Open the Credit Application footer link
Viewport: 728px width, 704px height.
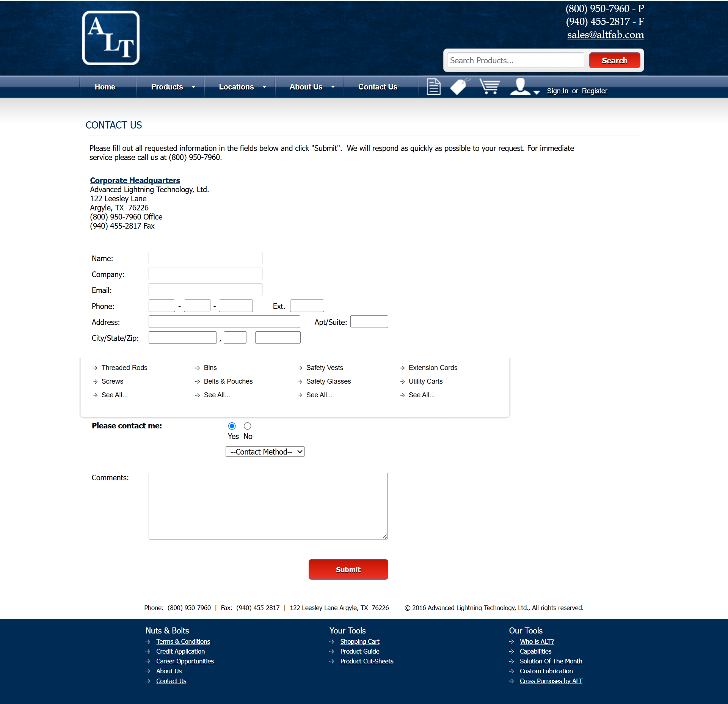180,651
